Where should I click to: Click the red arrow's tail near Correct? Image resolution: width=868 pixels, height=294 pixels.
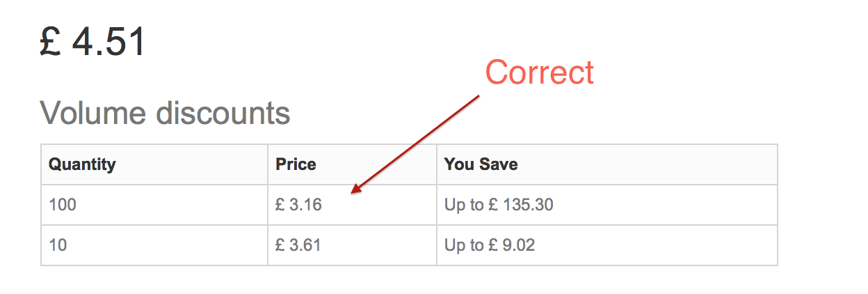pos(476,98)
